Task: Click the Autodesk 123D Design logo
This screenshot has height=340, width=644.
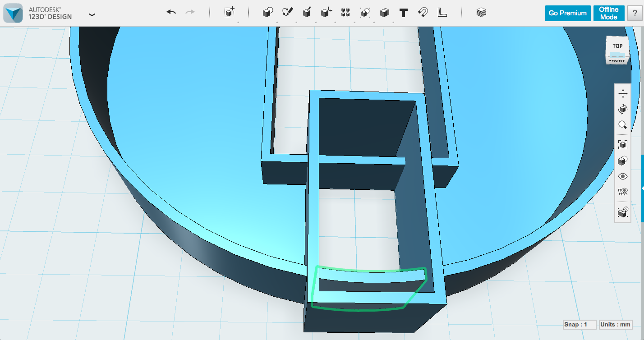Action: coord(14,13)
